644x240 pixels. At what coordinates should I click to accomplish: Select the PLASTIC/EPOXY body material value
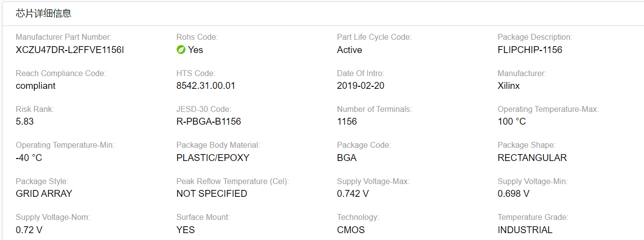tap(213, 158)
